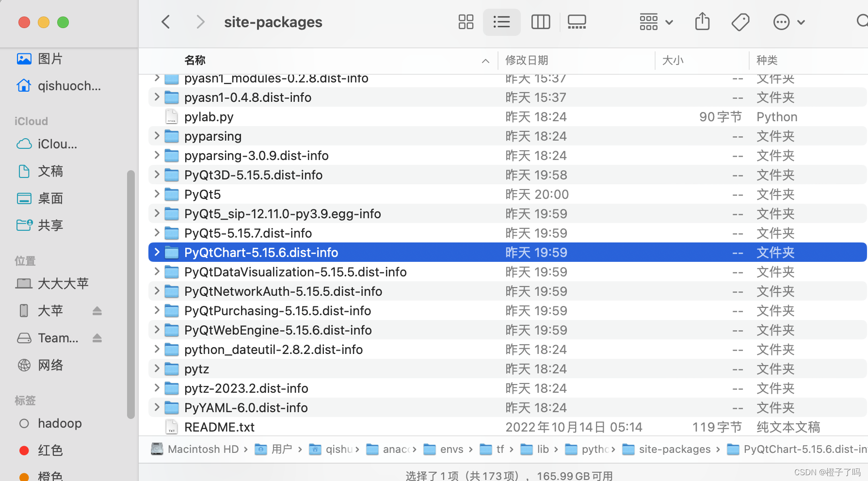Open 桌面 desktop in the sidebar

40,198
